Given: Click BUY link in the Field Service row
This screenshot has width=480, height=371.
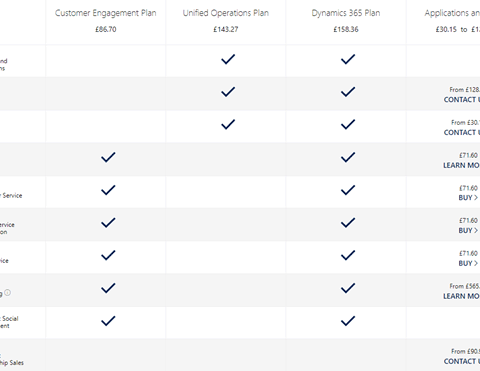Looking at the screenshot, I should [468, 263].
